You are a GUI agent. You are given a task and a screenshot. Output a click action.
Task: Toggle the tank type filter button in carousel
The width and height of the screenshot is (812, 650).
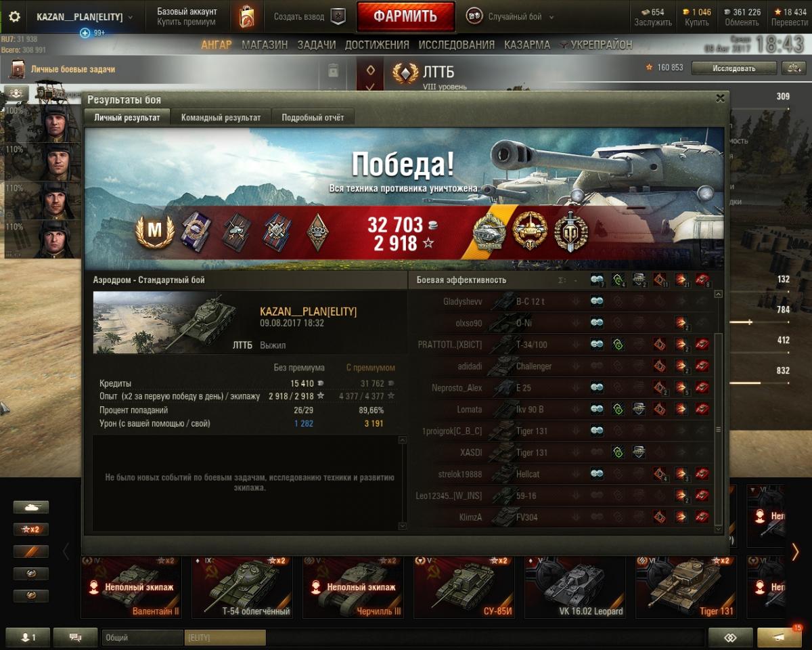click(31, 507)
